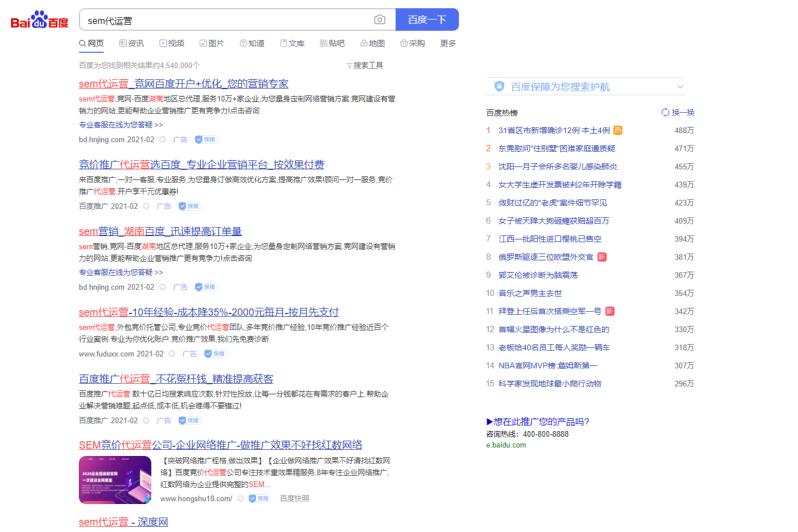Click 保障 badge next to first bd.hnjing.com result
The height and width of the screenshot is (532, 798).
[206, 140]
